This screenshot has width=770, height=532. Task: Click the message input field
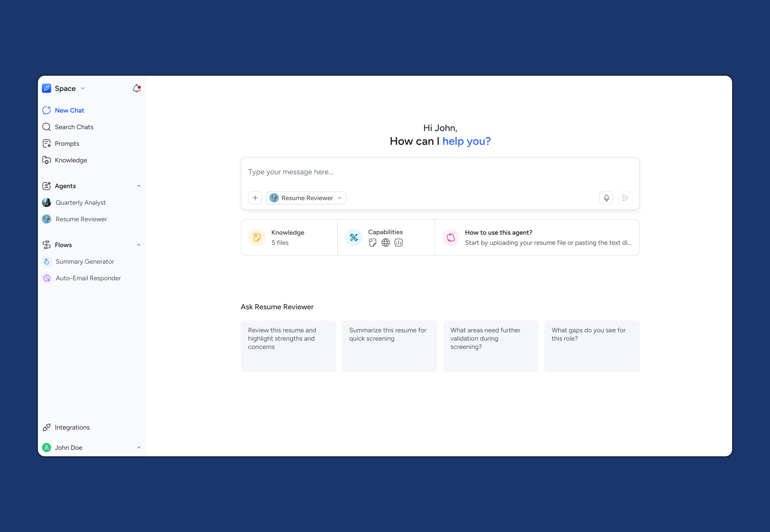tap(440, 172)
